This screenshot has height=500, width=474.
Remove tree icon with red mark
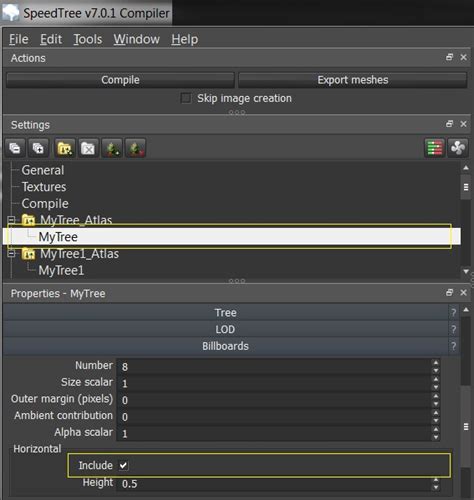pos(135,148)
